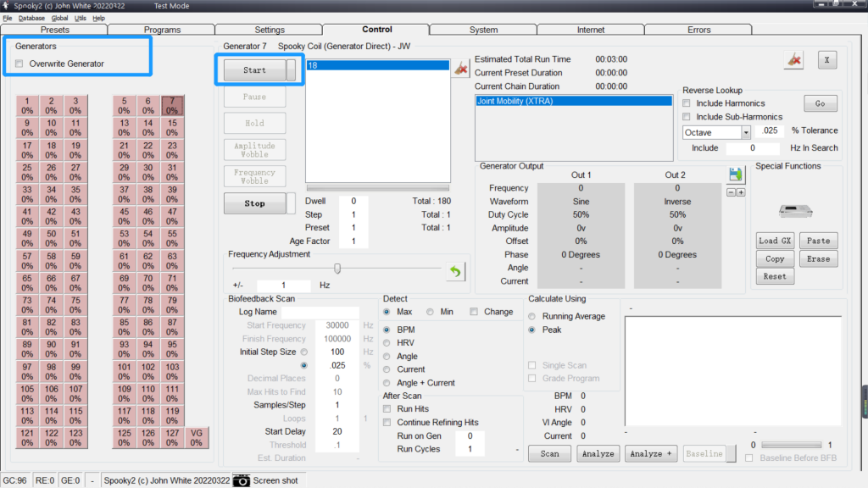
Task: Open the Database menu
Action: [x=32, y=18]
